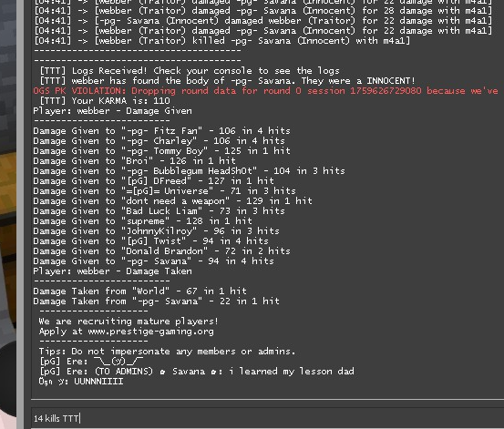Click '[TTT] Logs Received!' line
The height and width of the screenshot is (429, 504).
pyautogui.click(x=189, y=71)
